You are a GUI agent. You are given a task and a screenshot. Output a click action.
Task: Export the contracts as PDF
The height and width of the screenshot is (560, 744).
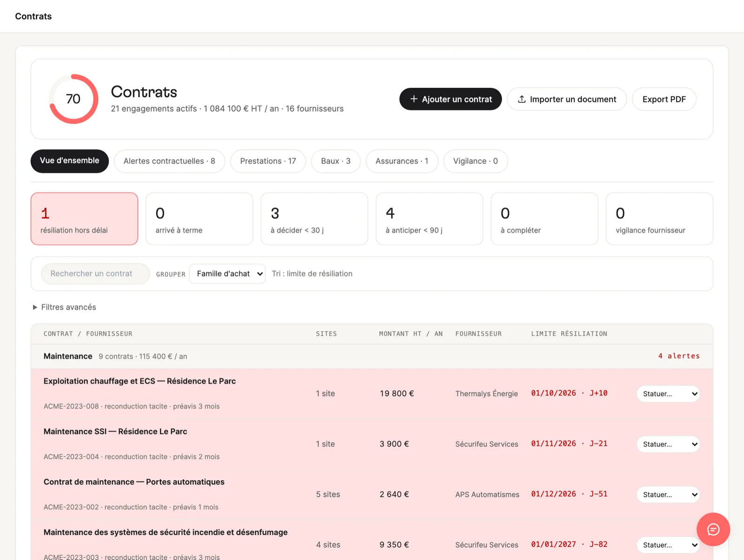click(664, 99)
